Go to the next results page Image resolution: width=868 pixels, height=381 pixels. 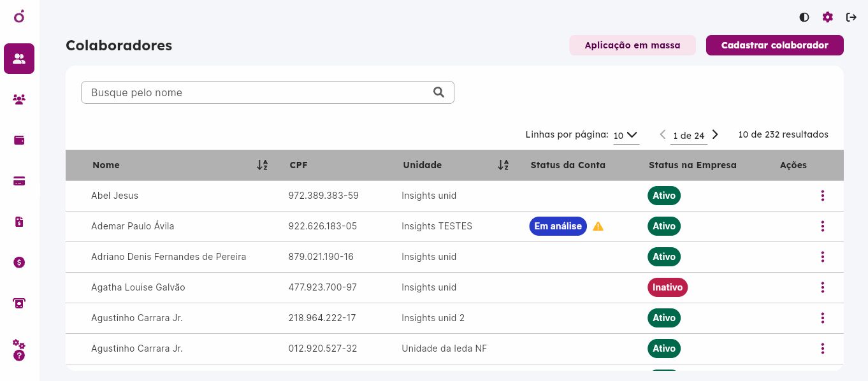click(715, 134)
